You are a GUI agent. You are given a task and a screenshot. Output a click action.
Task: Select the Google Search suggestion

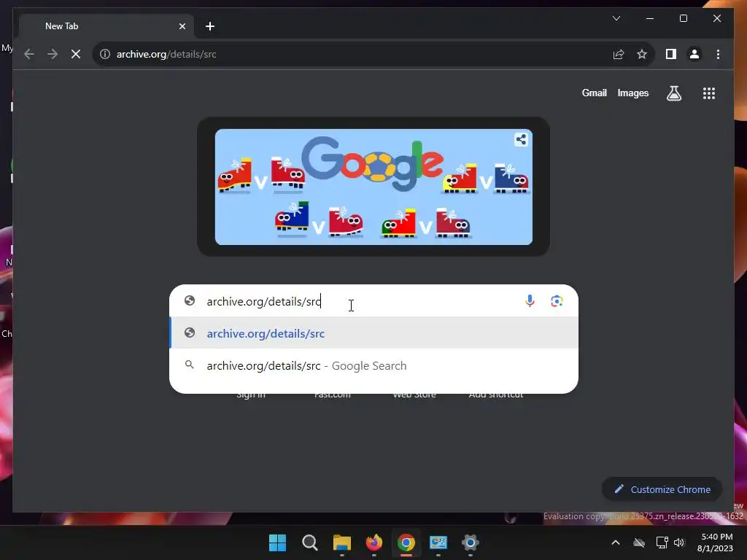[x=374, y=365]
